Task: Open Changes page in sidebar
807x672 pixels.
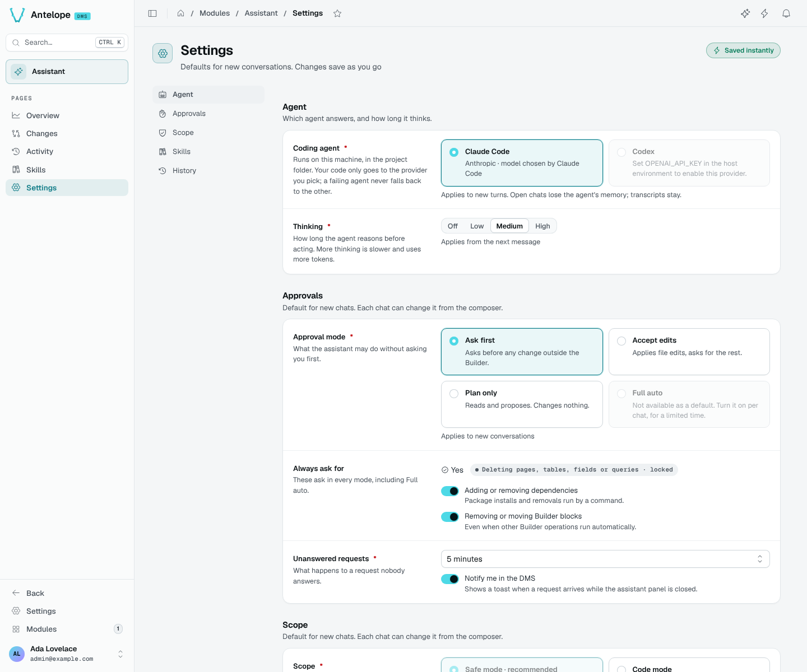Action: click(x=67, y=133)
